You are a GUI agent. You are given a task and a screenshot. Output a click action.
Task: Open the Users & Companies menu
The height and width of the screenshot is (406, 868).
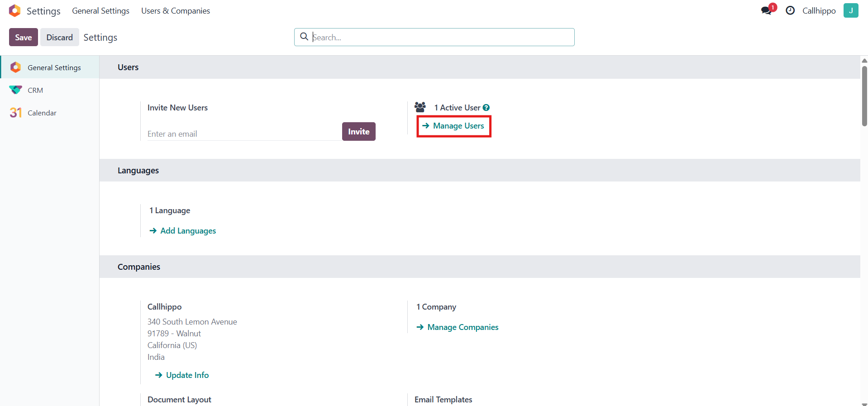[x=176, y=10]
